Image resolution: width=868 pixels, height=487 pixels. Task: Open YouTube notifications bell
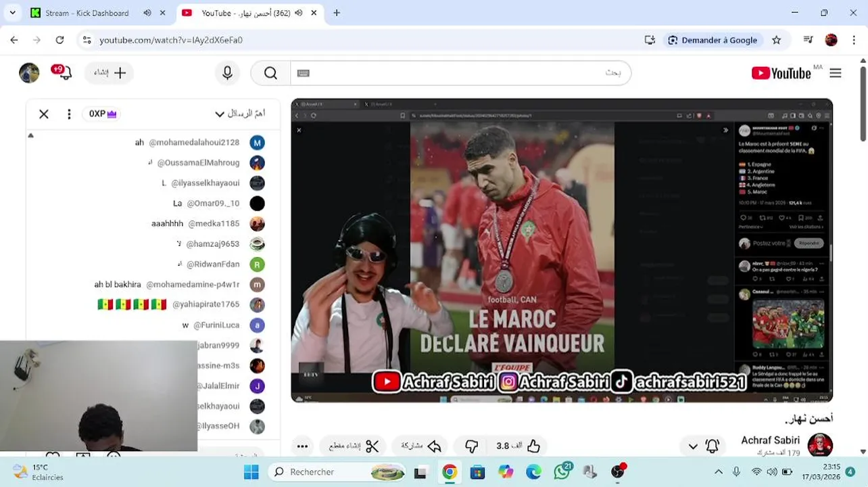[65, 72]
